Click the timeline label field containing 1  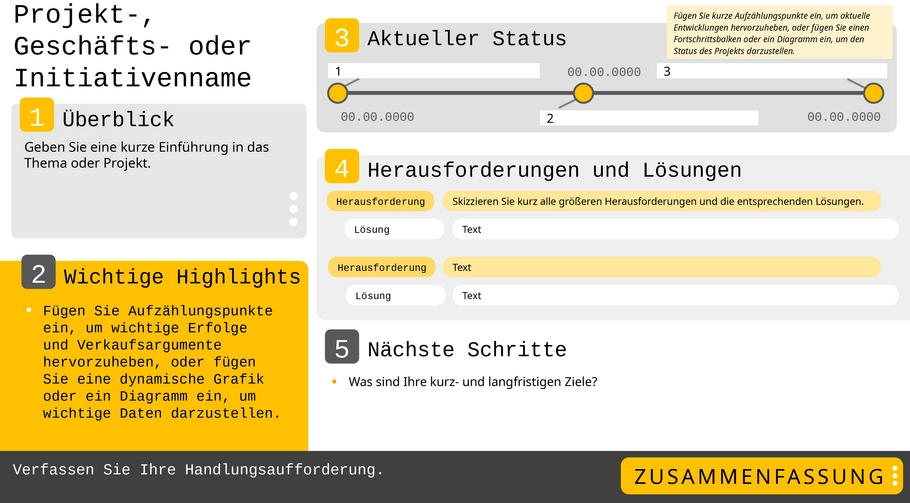tap(433, 71)
